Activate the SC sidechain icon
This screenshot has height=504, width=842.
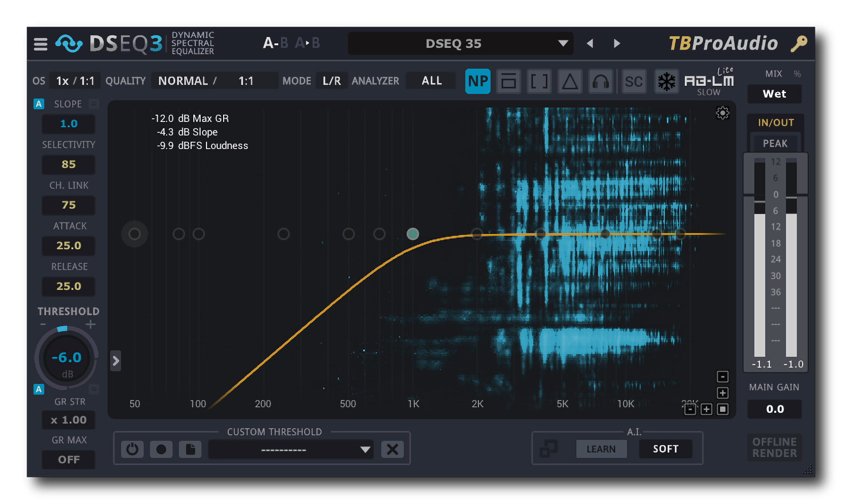tap(634, 82)
